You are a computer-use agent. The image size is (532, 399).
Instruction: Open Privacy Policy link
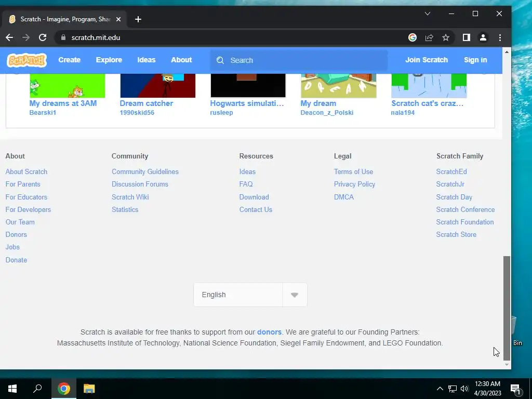click(354, 184)
